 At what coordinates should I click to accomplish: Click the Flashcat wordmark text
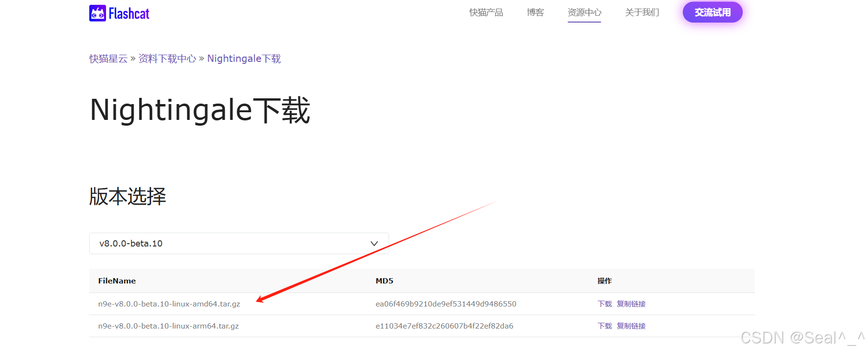(129, 13)
